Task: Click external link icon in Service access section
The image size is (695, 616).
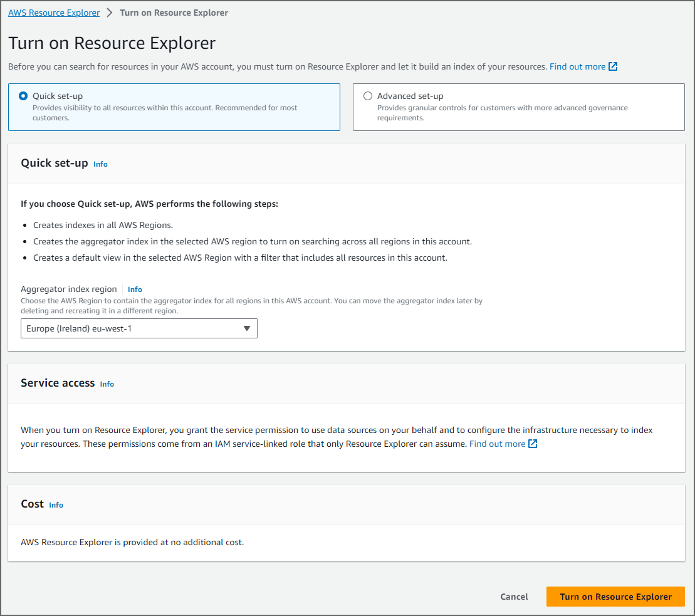Action: click(x=533, y=444)
